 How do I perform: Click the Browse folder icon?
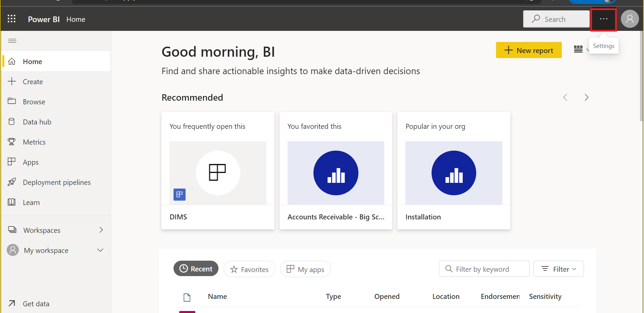pyautogui.click(x=12, y=101)
